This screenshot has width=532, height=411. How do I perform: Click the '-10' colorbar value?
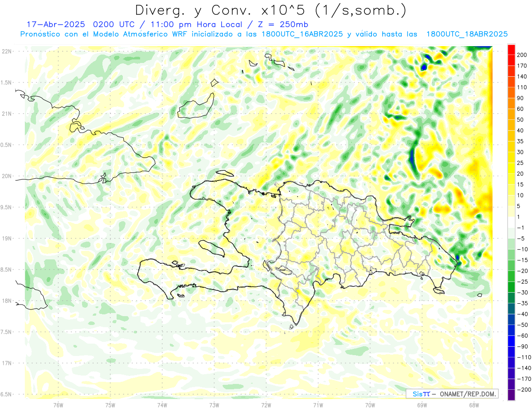tap(523, 249)
